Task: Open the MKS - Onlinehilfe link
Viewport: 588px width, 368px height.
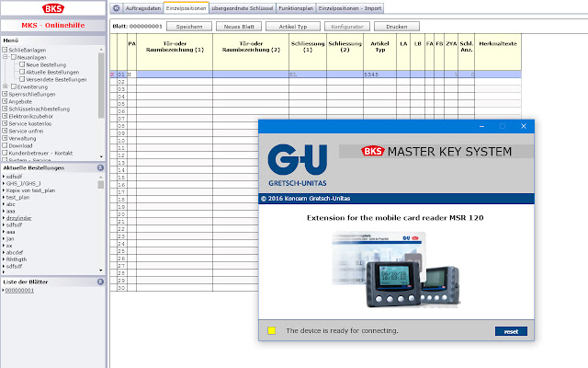Action: pos(53,25)
